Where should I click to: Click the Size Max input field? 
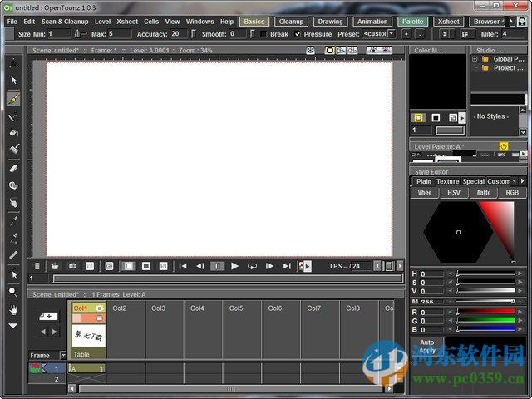pyautogui.click(x=120, y=34)
